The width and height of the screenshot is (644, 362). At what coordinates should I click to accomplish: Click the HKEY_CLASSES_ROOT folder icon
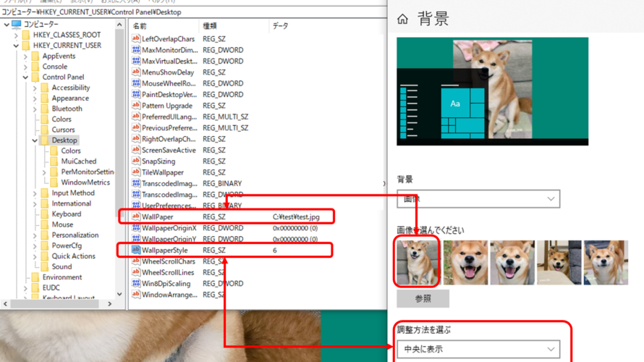tap(26, 35)
